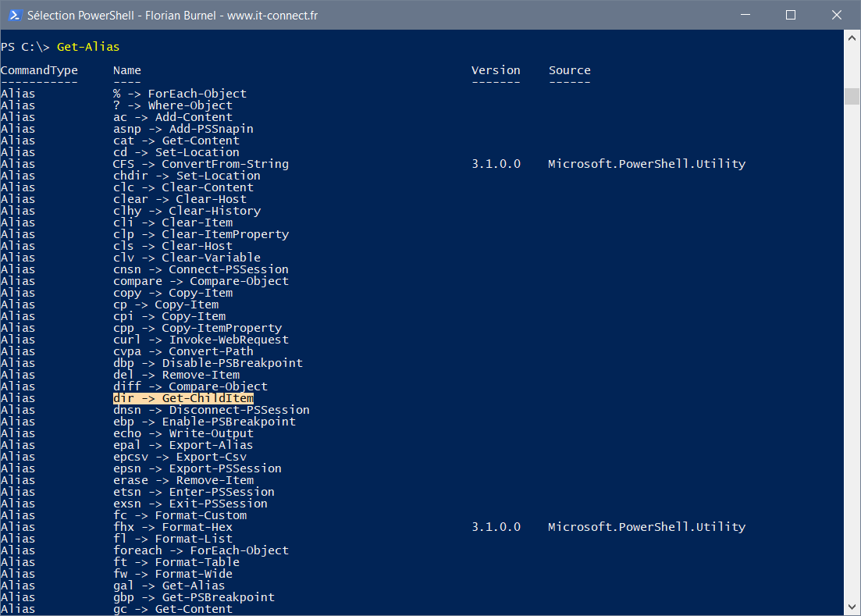Click the CommandType column header
The height and width of the screenshot is (616, 861).
39,70
